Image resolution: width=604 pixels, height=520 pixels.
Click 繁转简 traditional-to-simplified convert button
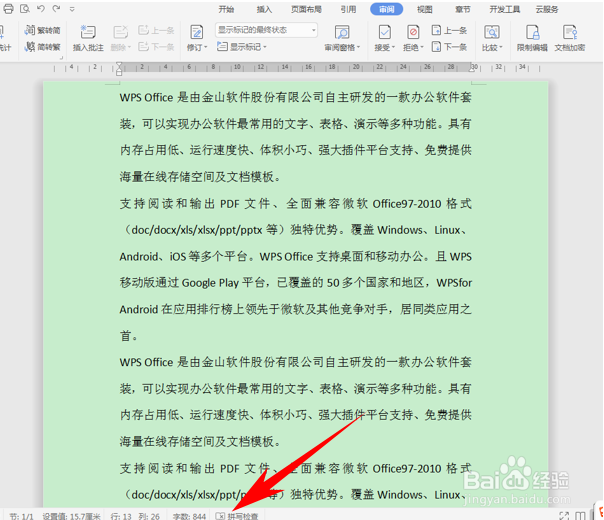[42, 30]
